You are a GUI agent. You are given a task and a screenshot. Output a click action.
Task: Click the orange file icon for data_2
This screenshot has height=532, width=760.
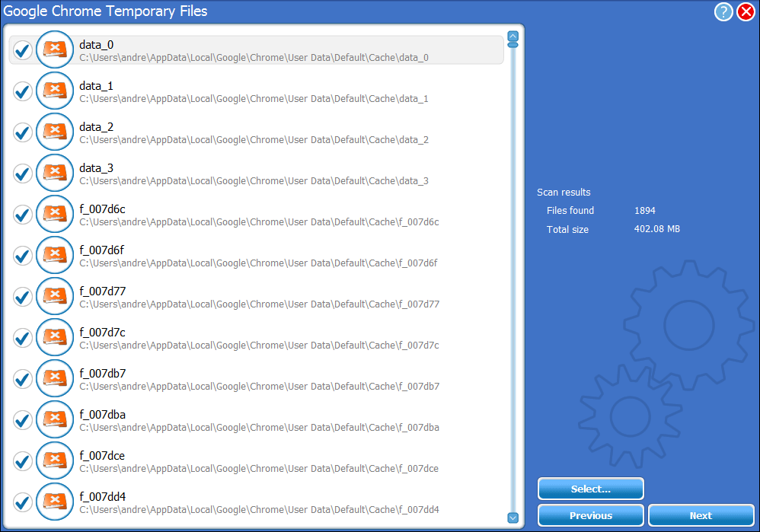point(55,132)
